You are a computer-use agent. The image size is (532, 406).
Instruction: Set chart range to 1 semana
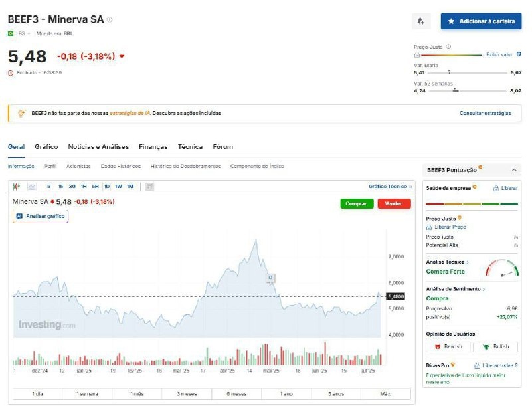coord(87,394)
